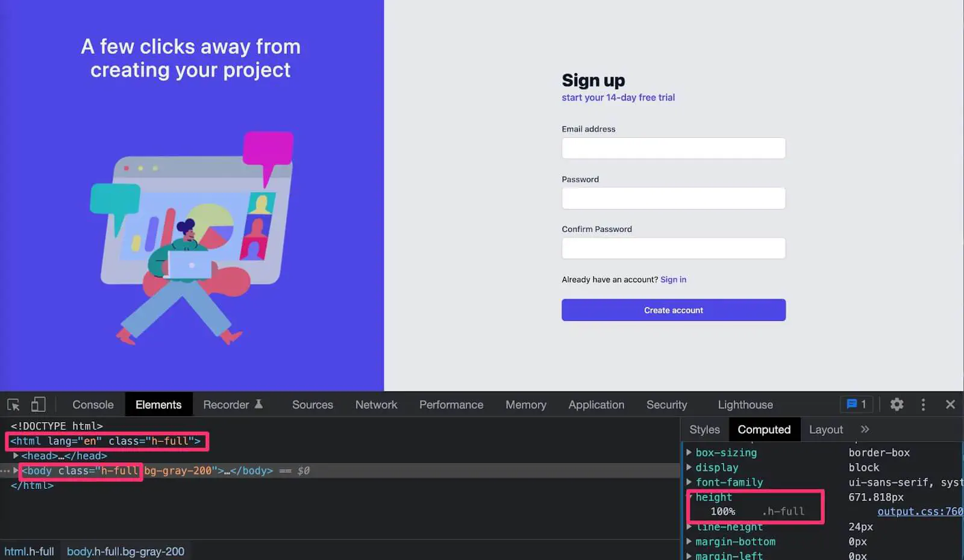The image size is (964, 560).
Task: Open the Memory tab
Action: pos(526,405)
